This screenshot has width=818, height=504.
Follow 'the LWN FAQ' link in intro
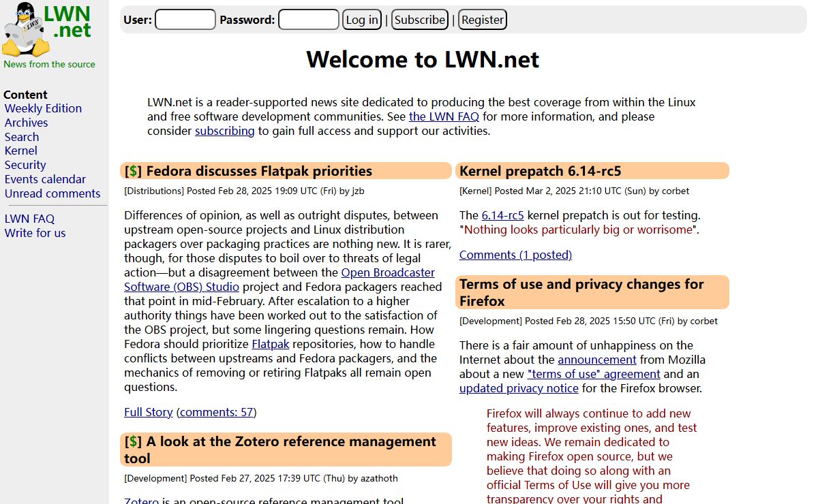coord(444,116)
